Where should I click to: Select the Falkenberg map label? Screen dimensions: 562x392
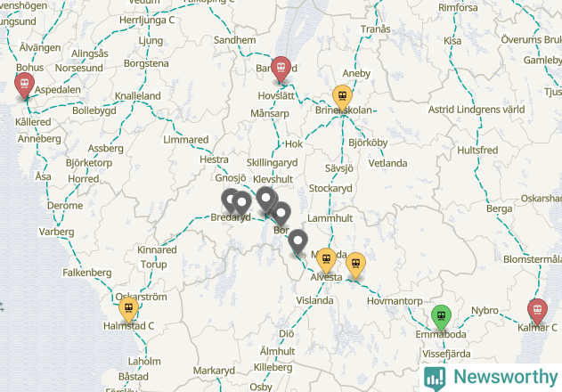point(87,273)
